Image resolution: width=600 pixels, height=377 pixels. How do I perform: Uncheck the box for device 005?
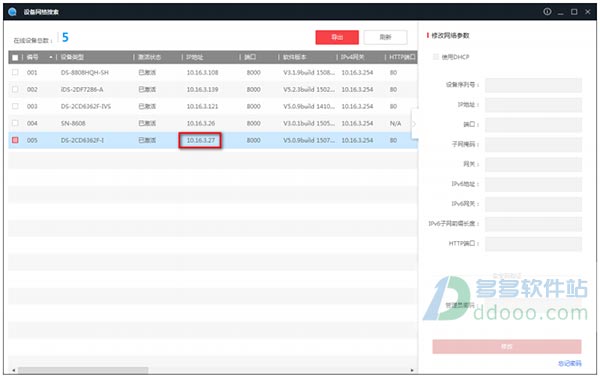[15, 140]
